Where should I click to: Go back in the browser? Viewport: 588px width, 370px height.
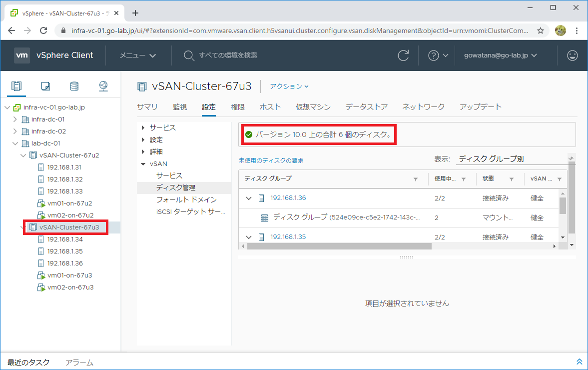coord(11,31)
